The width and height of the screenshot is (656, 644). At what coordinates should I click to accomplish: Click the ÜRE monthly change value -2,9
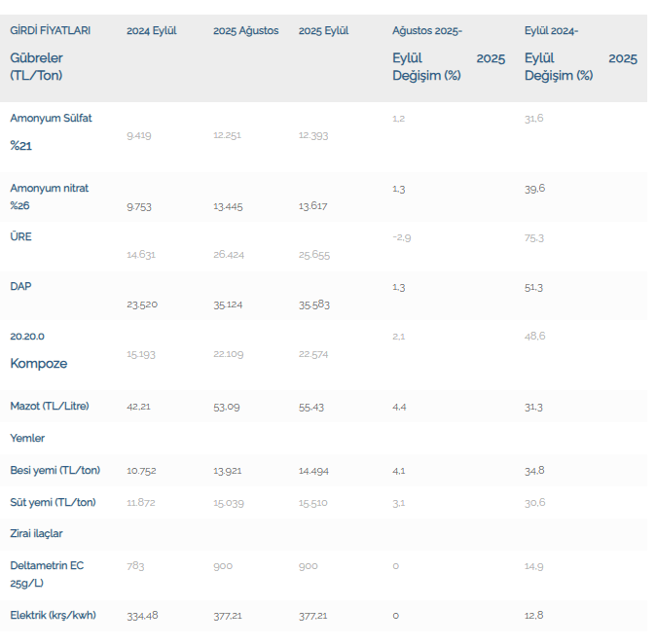402,237
